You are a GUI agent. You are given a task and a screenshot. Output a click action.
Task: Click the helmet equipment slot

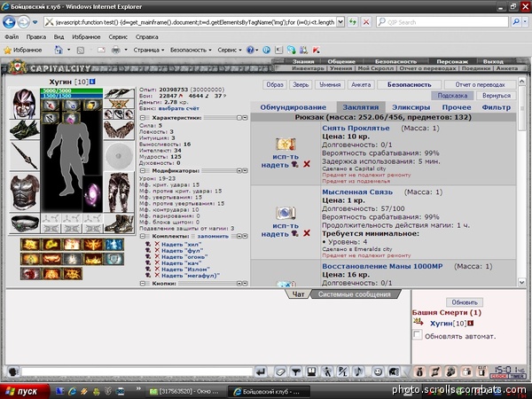pos(25,104)
